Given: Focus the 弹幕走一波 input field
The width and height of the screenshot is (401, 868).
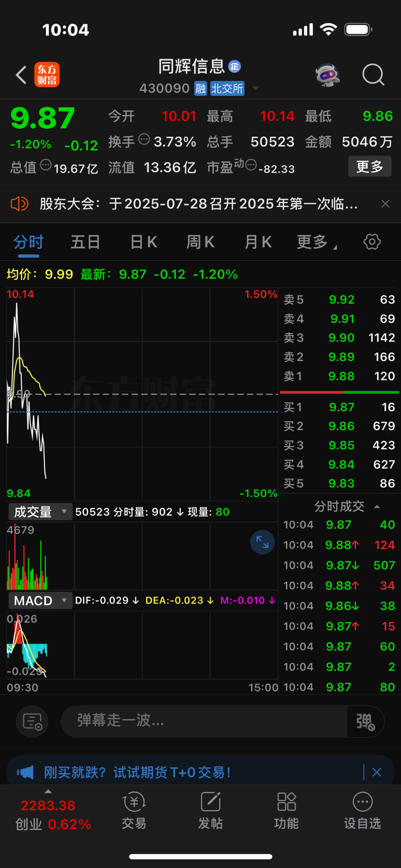Looking at the screenshot, I should (204, 721).
